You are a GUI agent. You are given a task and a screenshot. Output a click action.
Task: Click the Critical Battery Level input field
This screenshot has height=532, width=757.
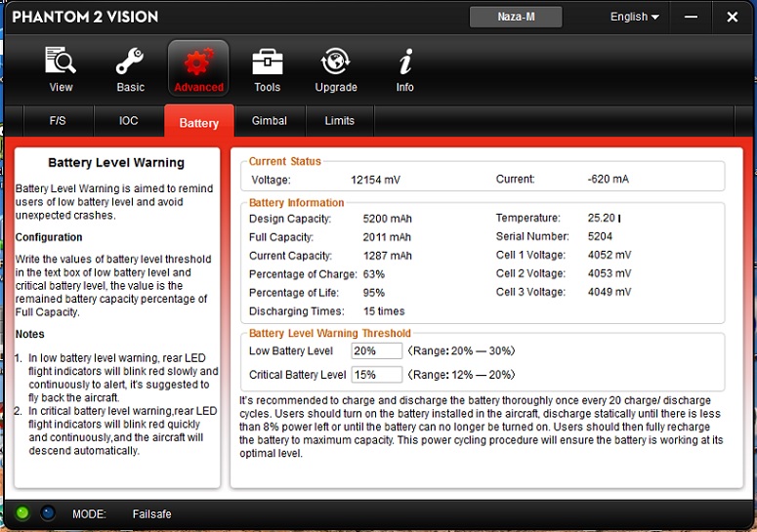click(x=376, y=375)
